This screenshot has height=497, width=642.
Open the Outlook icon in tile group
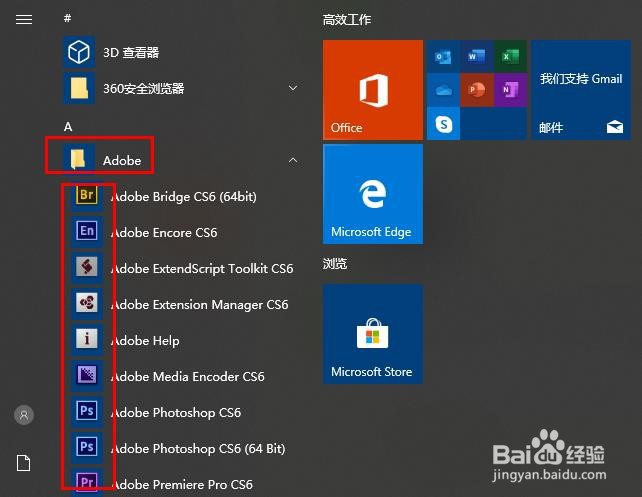443,56
